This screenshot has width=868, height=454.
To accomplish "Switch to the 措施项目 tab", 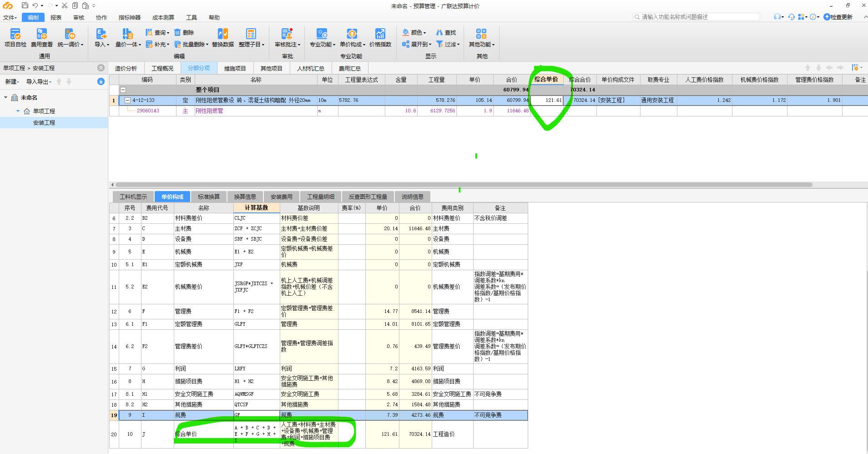I will click(235, 68).
